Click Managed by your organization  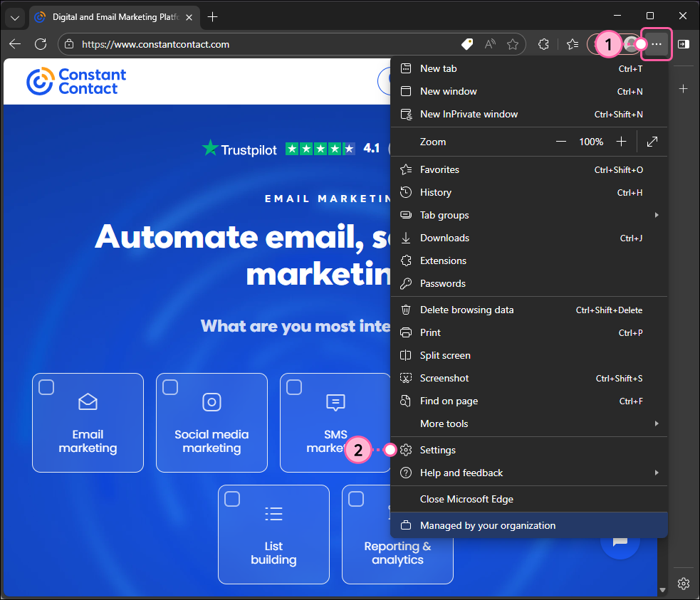(529, 525)
